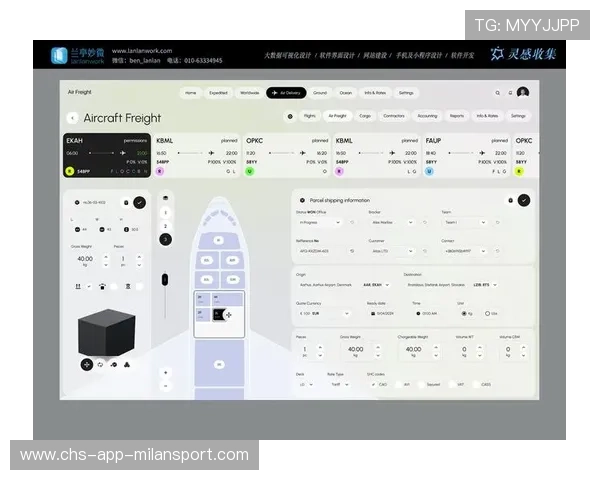Click the zoom out minus button

click(165, 385)
